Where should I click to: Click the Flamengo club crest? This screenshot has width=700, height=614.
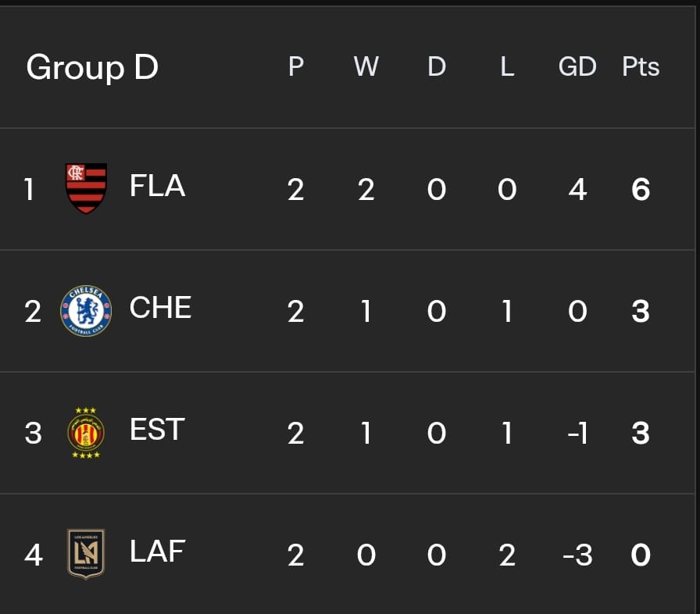coord(86,188)
